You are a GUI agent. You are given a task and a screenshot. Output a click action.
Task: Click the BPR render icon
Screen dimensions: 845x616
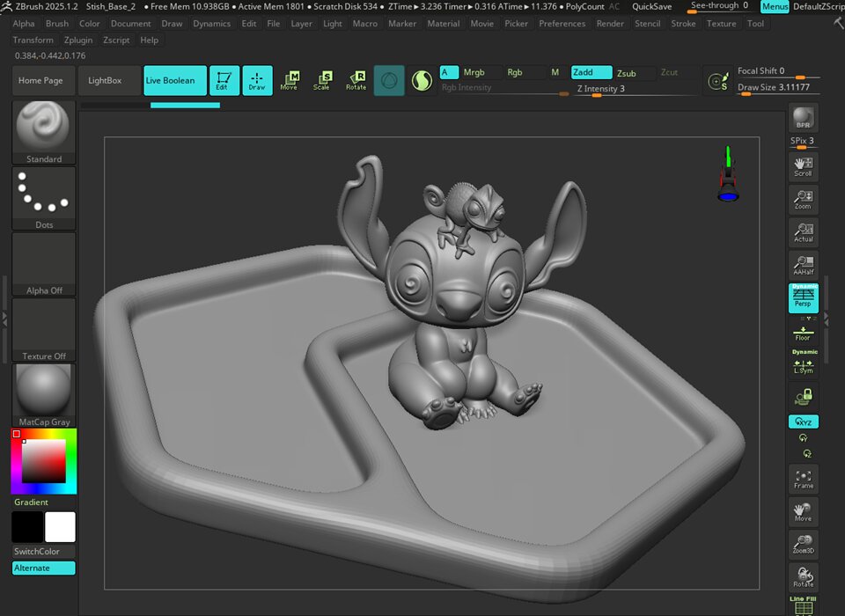pos(803,118)
